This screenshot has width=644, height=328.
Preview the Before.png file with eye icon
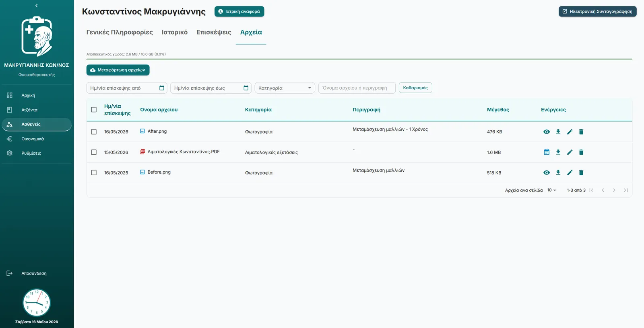(x=547, y=173)
